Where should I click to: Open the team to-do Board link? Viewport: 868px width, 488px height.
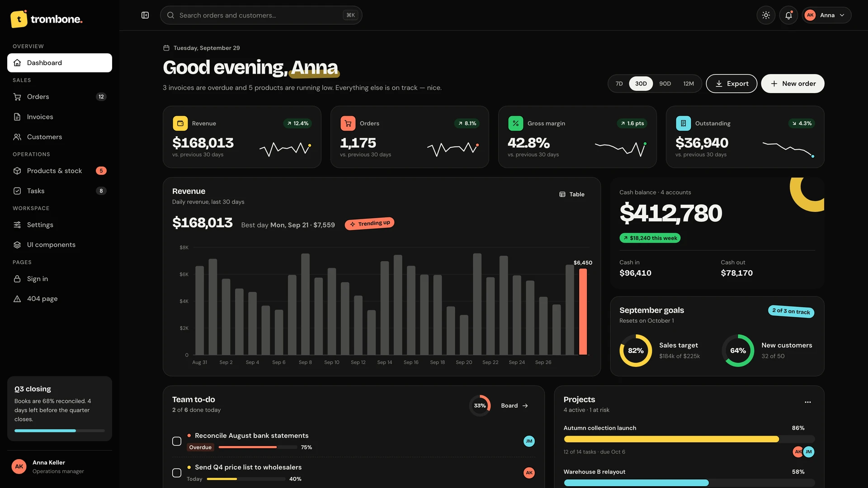[x=514, y=406]
